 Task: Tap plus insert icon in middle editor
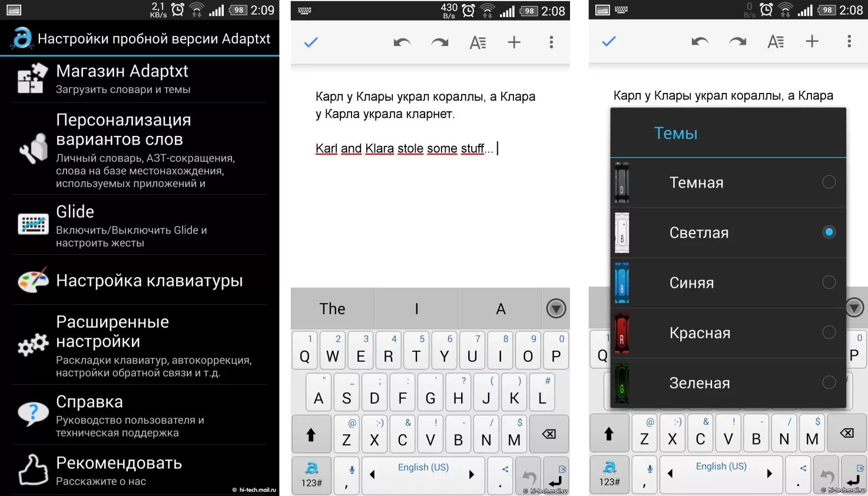pos(514,42)
